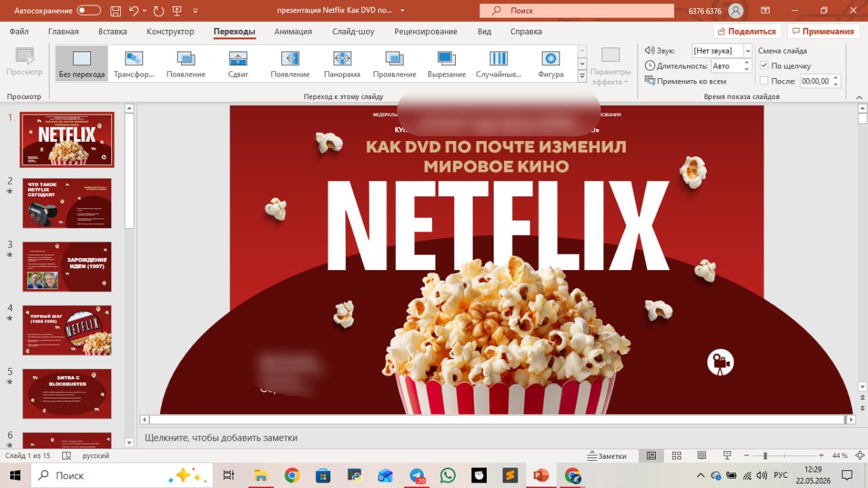Click the Redo/Repeat arrow icon
Image resolution: width=868 pixels, height=488 pixels.
159,11
